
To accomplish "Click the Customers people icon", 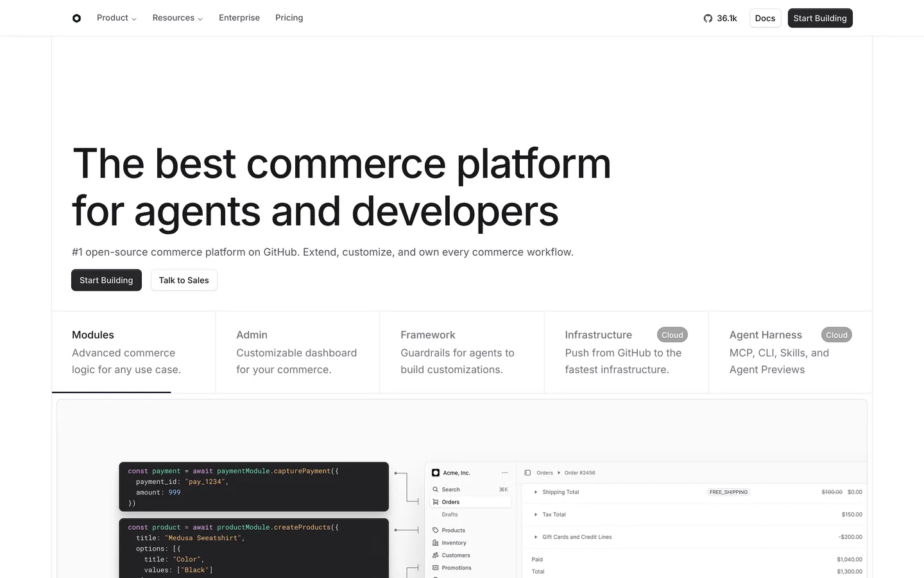I will [436, 556].
